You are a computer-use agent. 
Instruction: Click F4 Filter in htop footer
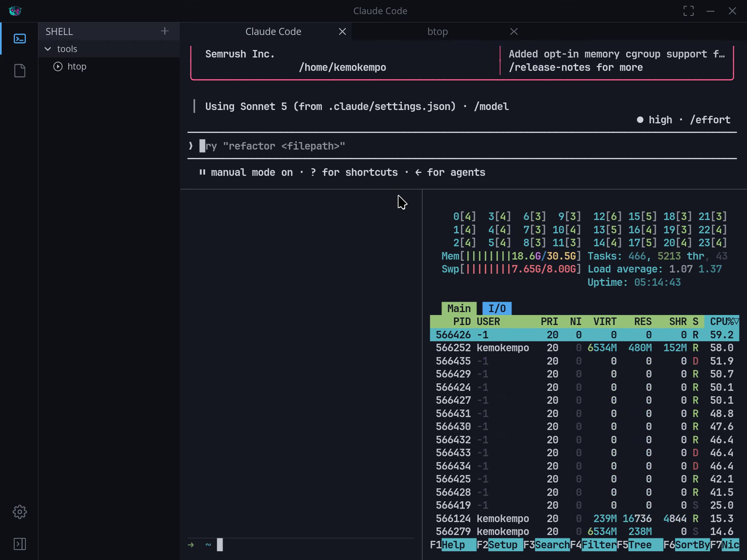pyautogui.click(x=593, y=545)
